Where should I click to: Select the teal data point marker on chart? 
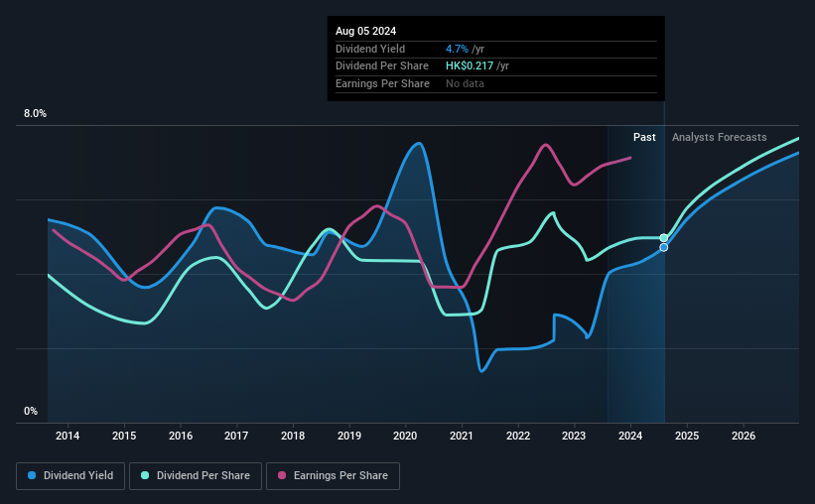(664, 238)
